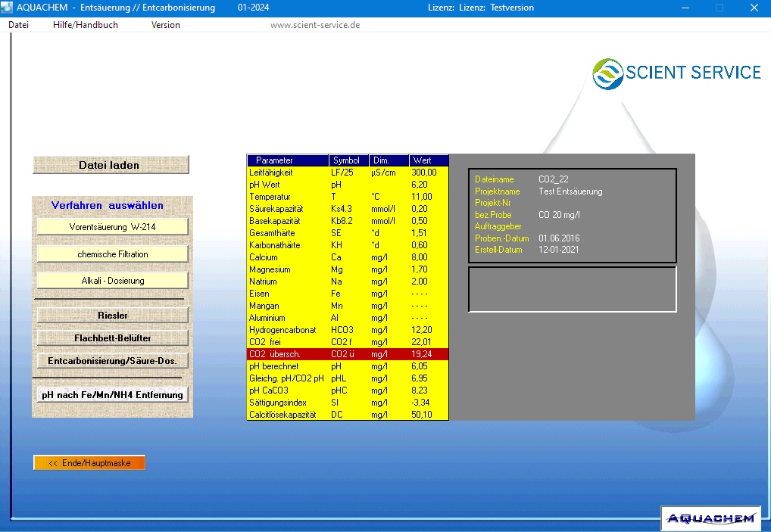
Task: Open the Version menu
Action: click(x=165, y=25)
